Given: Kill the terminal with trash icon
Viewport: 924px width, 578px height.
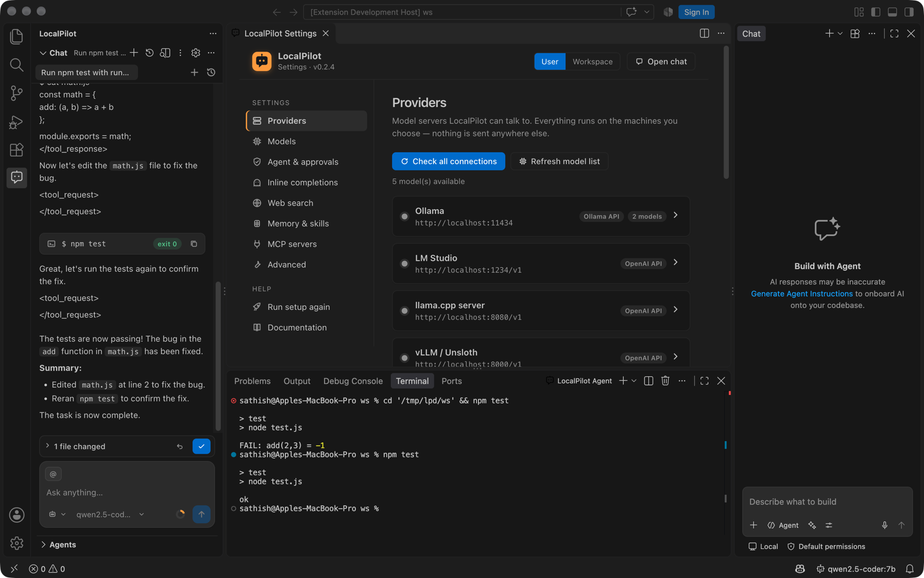Looking at the screenshot, I should tap(665, 381).
